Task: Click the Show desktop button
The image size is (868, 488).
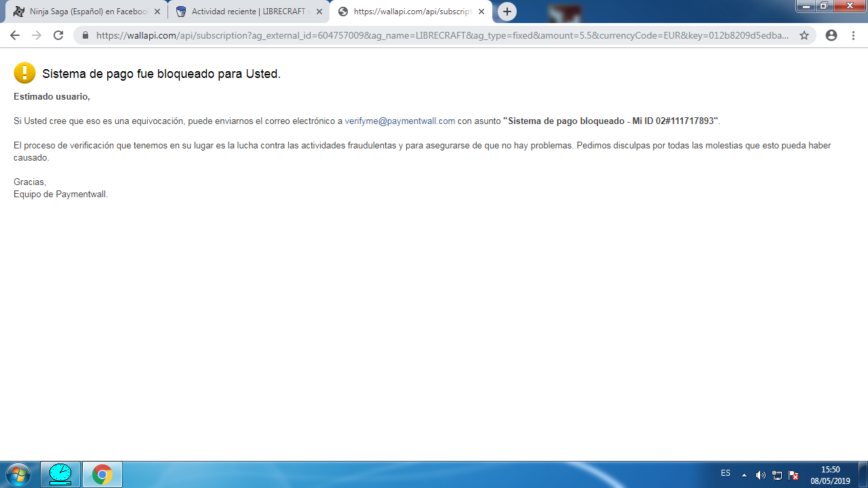Action: click(863, 474)
